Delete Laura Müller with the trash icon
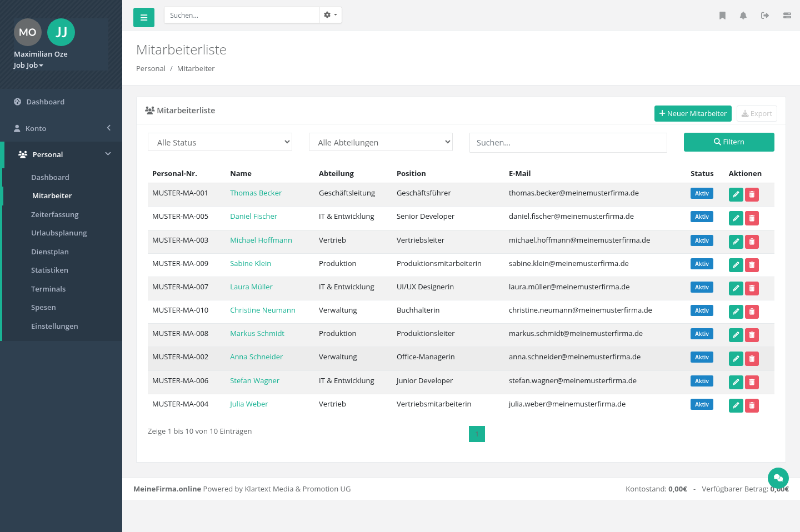Image resolution: width=800 pixels, height=532 pixels. [752, 288]
